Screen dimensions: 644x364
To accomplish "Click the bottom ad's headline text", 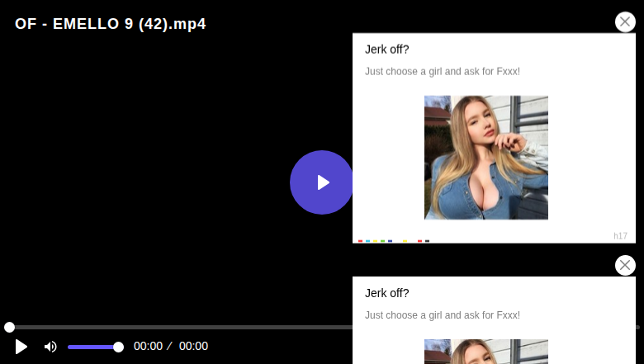I will 387,293.
